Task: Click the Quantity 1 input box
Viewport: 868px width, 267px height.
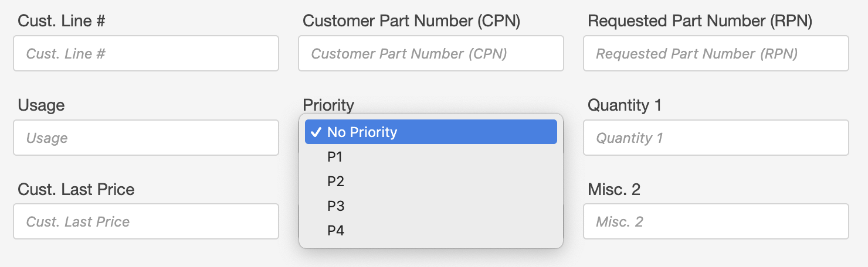Action: (716, 138)
